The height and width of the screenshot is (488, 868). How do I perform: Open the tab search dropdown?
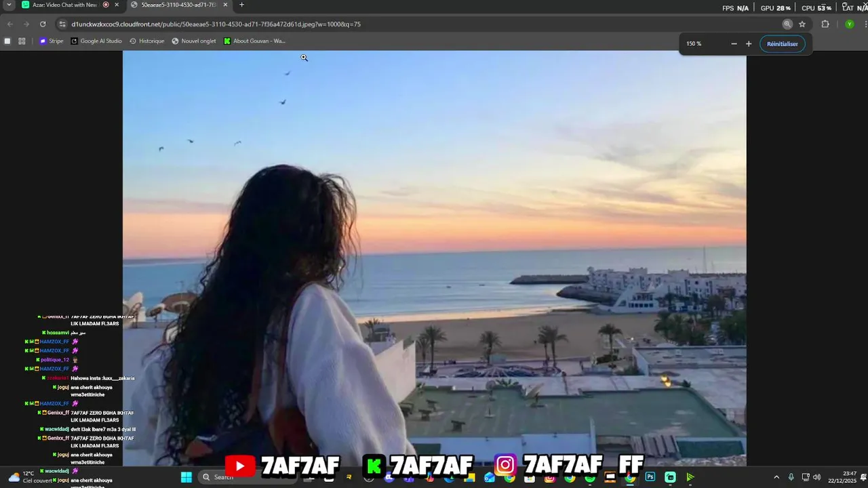[x=9, y=5]
